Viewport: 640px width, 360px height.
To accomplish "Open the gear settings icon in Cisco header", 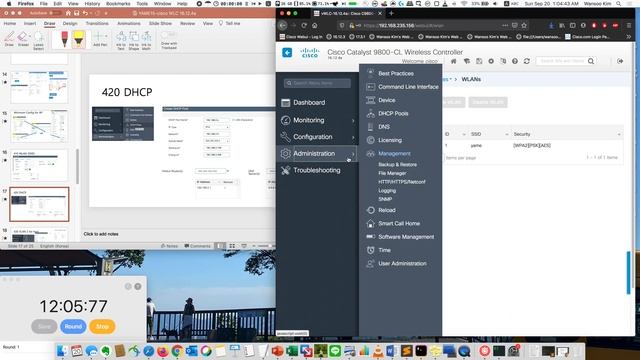I will pyautogui.click(x=491, y=61).
